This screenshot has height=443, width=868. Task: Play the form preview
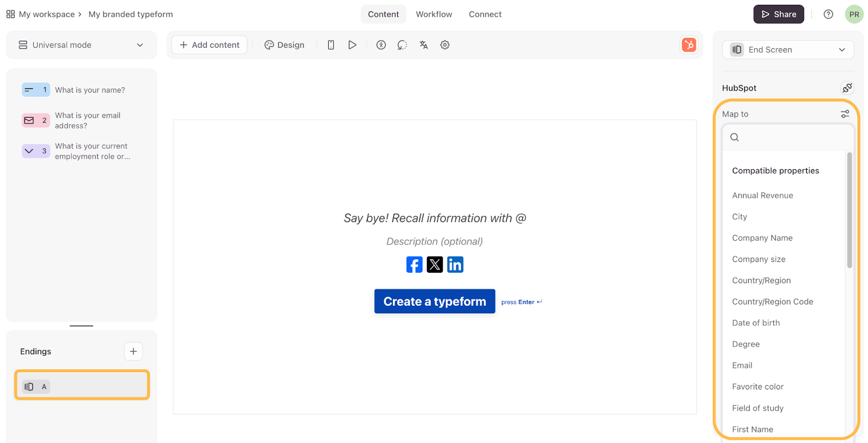pos(352,45)
